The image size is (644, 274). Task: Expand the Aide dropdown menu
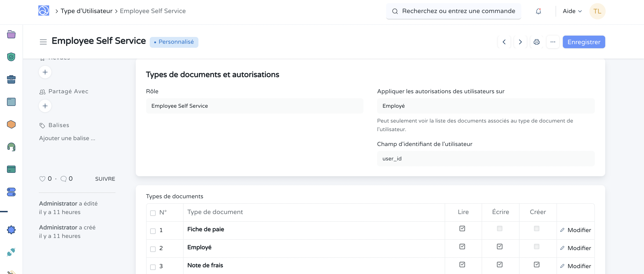tap(572, 11)
